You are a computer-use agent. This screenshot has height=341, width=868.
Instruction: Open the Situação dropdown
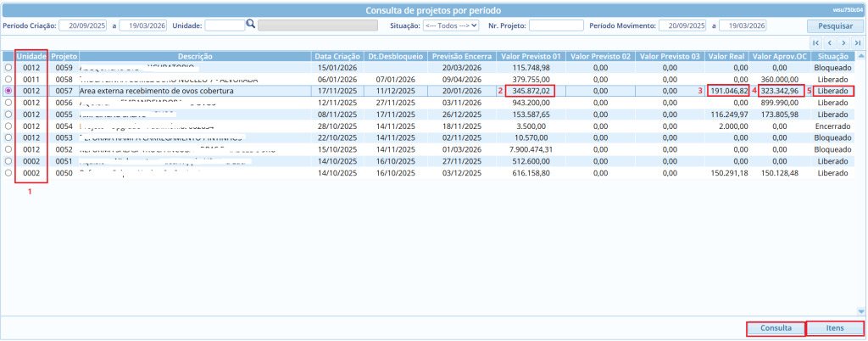(451, 26)
